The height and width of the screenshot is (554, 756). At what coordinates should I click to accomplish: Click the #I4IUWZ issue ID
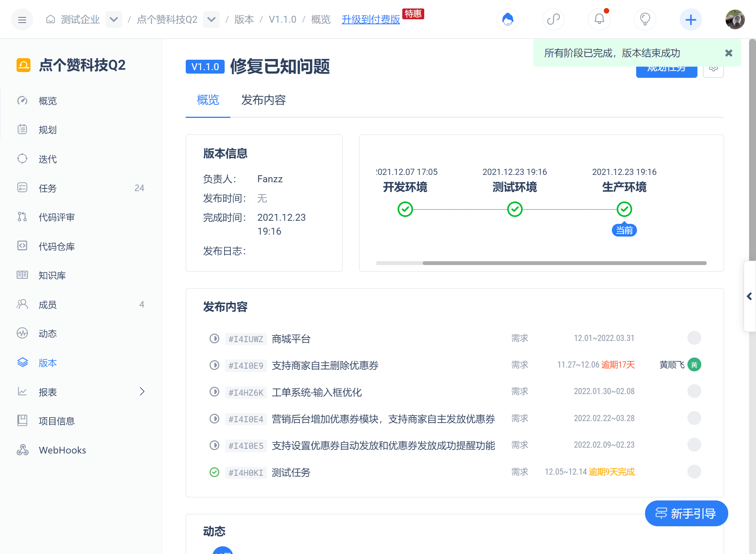246,339
